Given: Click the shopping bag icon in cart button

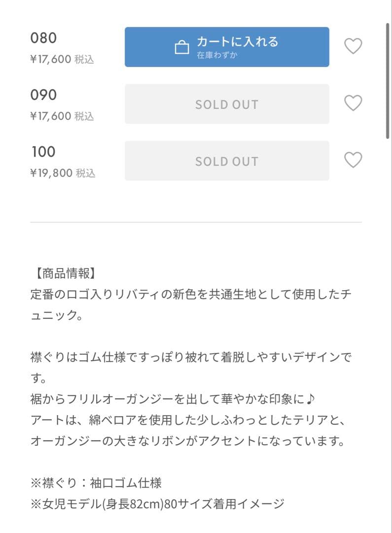Looking at the screenshot, I should coord(182,47).
